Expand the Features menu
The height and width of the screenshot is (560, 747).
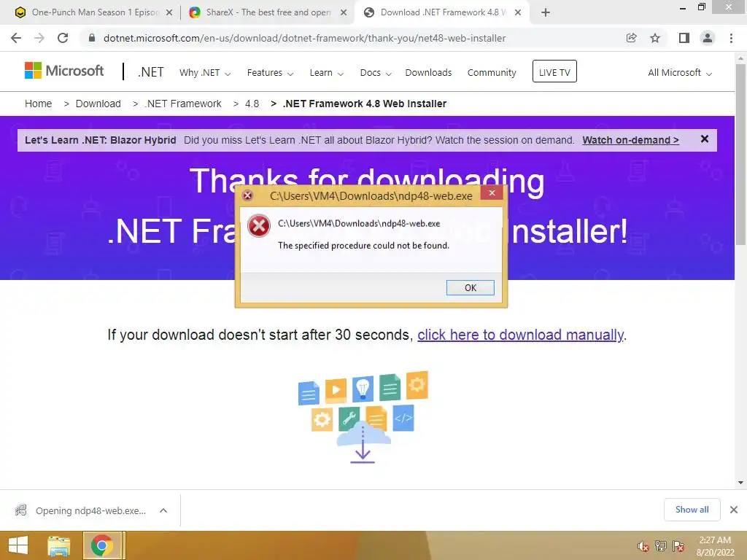[x=270, y=73]
